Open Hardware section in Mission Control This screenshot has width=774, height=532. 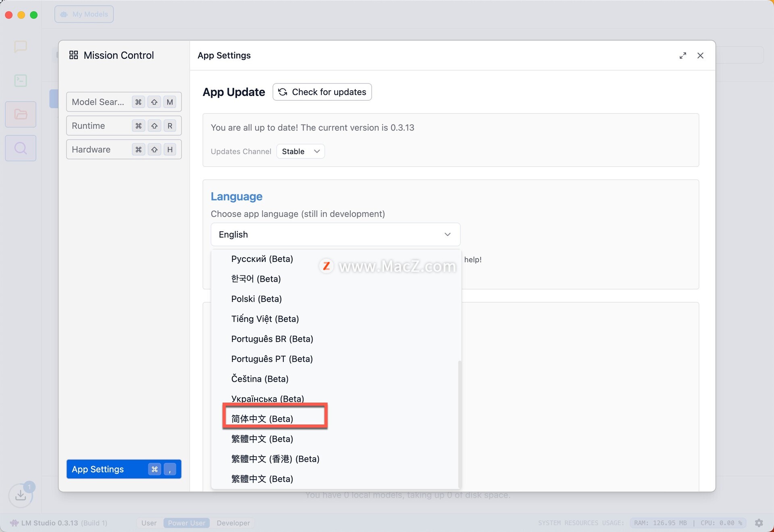(124, 150)
